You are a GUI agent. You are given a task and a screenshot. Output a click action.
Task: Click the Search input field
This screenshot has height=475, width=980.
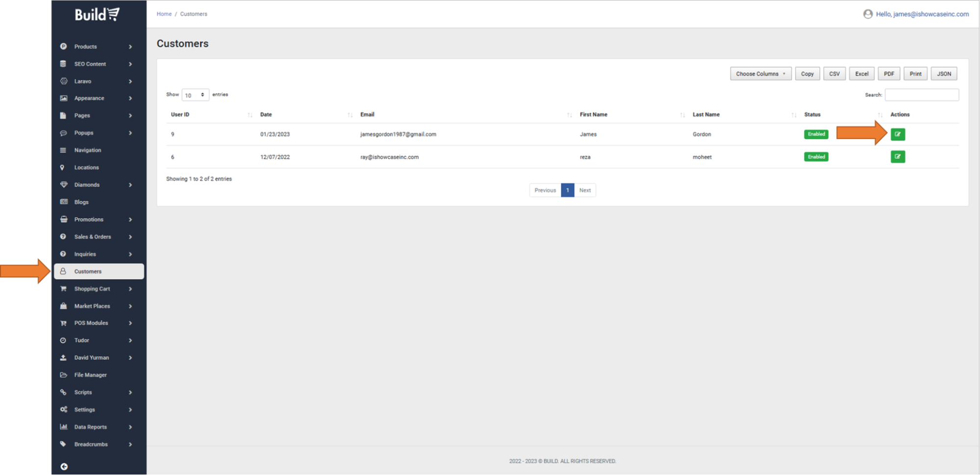point(921,95)
